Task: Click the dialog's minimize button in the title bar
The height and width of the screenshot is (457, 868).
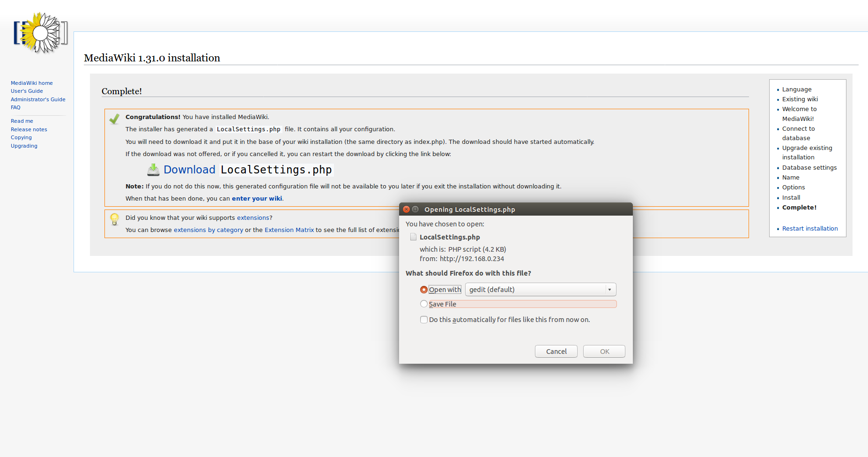Action: coord(415,210)
